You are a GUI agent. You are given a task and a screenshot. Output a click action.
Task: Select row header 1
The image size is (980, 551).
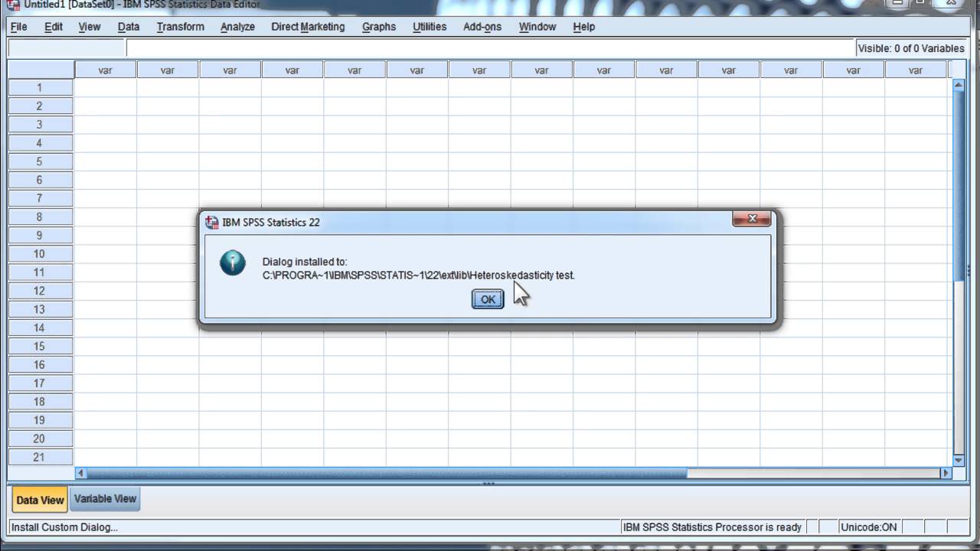41,88
